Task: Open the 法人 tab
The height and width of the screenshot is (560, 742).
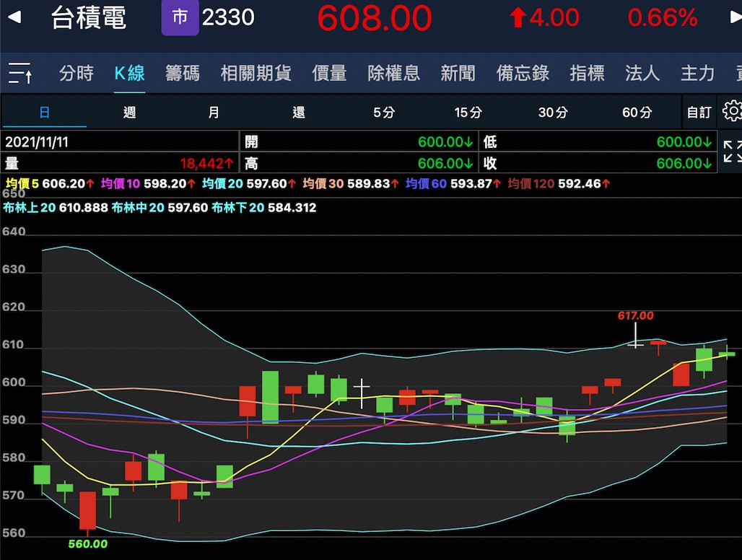Action: click(x=642, y=73)
